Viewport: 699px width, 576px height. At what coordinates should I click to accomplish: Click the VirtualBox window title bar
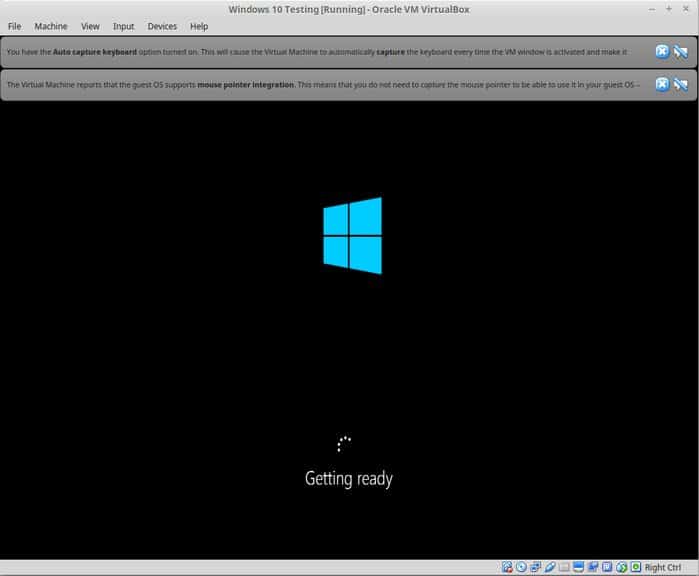(349, 9)
